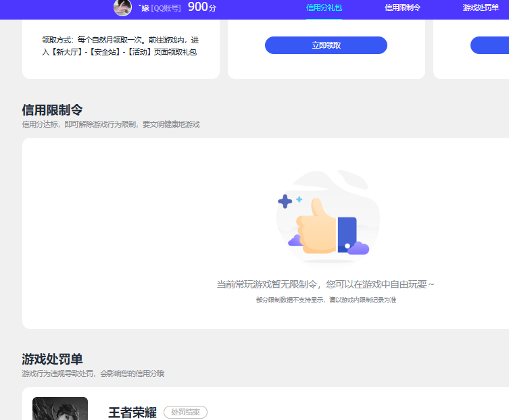Click the 游戏处罚单 section heading
The height and width of the screenshot is (420, 509).
pyautogui.click(x=52, y=359)
